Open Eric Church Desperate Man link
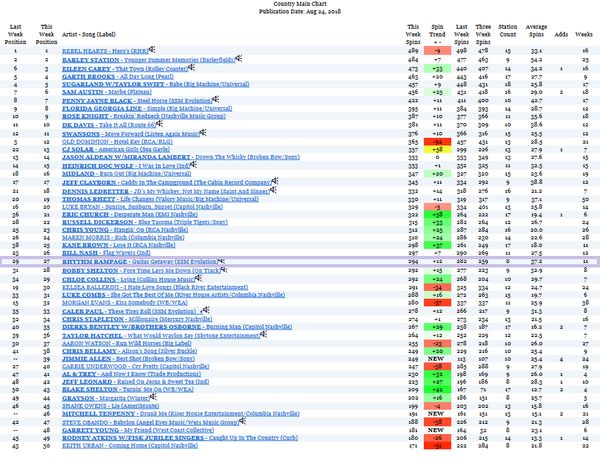The width and height of the screenshot is (600, 464). tap(130, 214)
